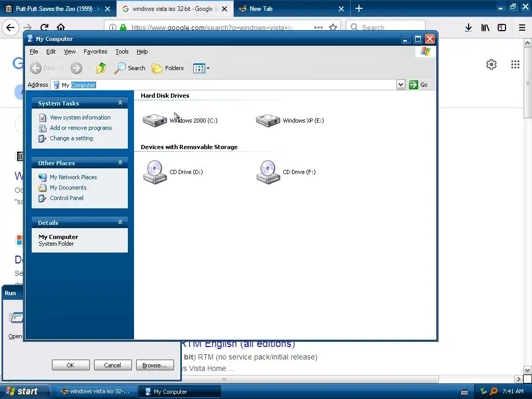Open the Back history dropdown arrow
This screenshot has height=399, width=532.
pyautogui.click(x=62, y=68)
